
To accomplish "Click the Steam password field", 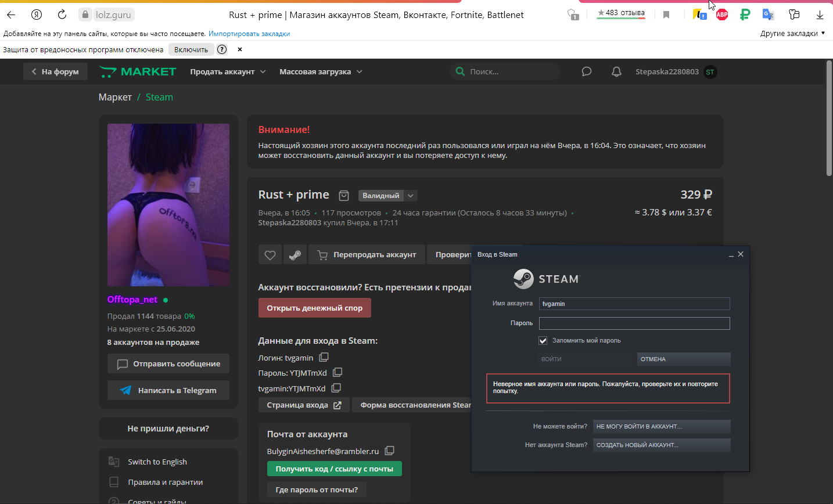I will 634,323.
